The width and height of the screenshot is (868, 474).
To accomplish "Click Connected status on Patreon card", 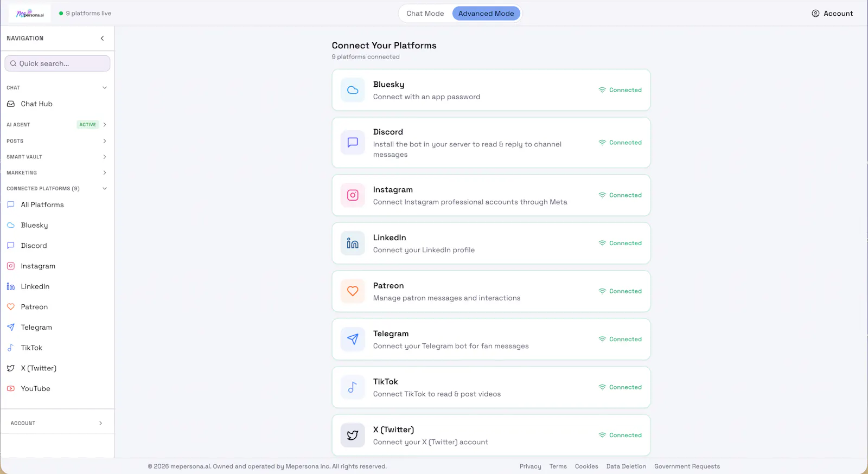I will [x=620, y=291].
